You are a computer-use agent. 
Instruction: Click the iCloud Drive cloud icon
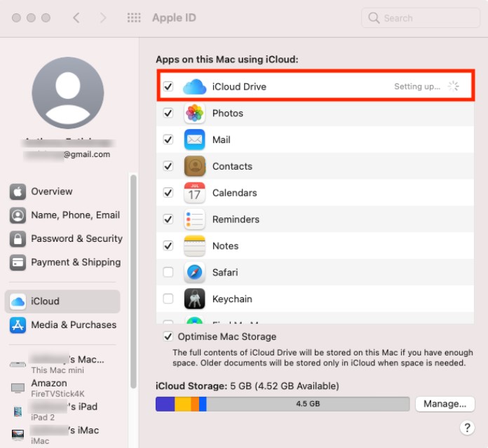point(194,86)
